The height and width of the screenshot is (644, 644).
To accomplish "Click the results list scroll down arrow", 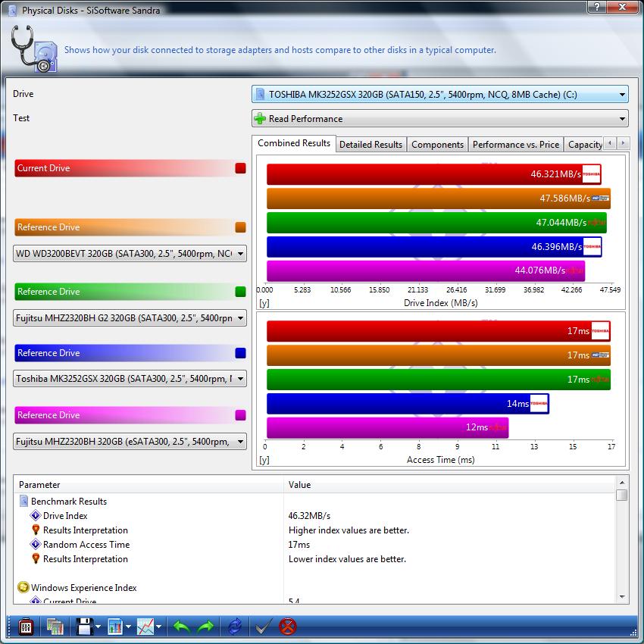I will [x=622, y=597].
